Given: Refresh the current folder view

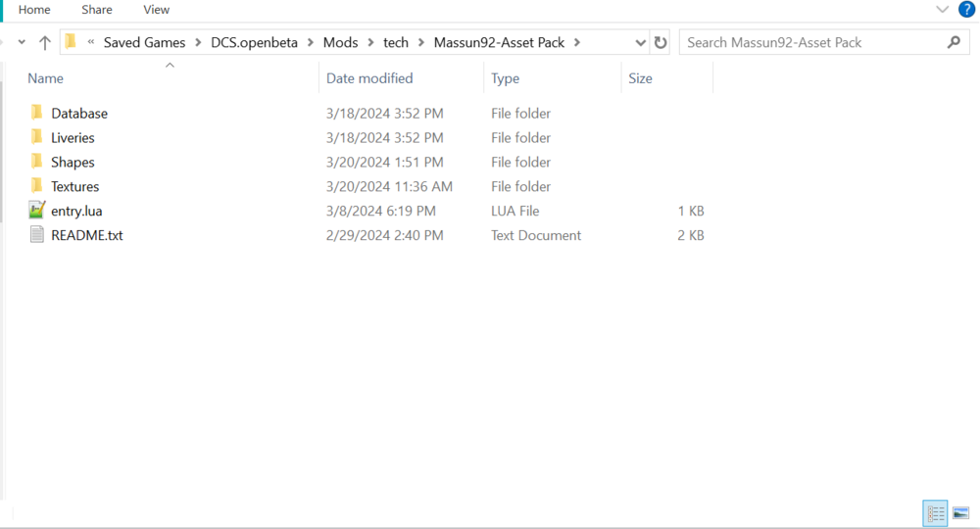Looking at the screenshot, I should (x=661, y=43).
